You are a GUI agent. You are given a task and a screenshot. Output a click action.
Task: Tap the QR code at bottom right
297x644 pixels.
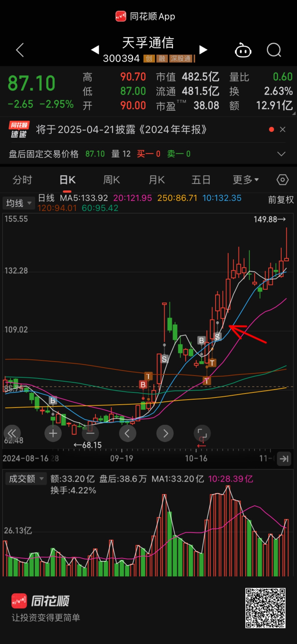pyautogui.click(x=265, y=608)
